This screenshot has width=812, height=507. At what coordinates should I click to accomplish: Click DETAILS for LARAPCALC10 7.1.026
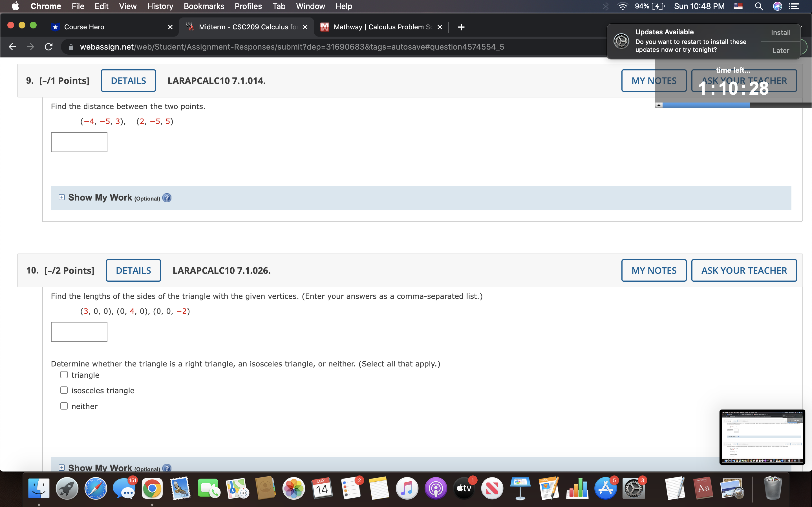[133, 270]
